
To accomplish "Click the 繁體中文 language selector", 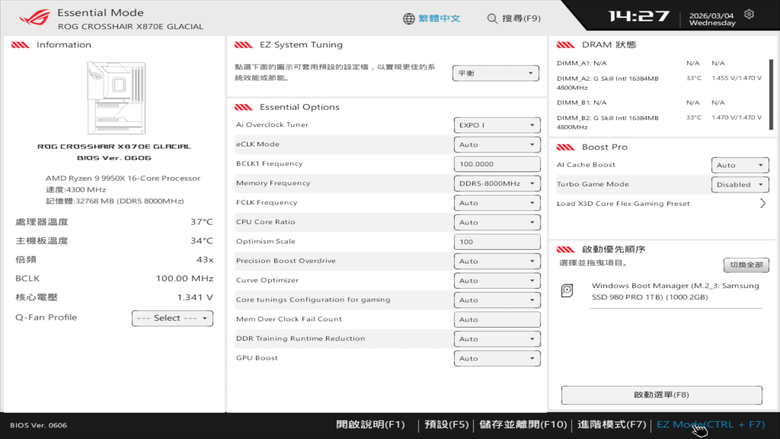I will coord(439,19).
